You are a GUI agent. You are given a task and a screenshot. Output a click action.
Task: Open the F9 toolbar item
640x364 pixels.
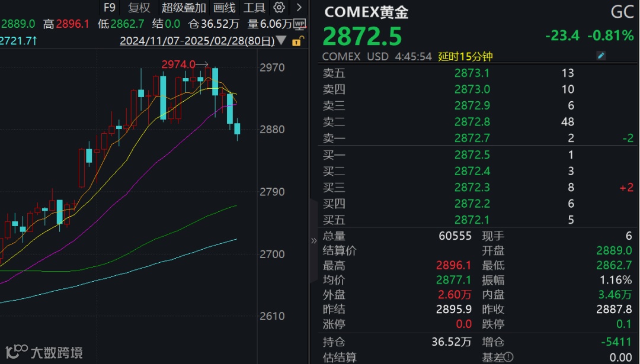pyautogui.click(x=110, y=7)
